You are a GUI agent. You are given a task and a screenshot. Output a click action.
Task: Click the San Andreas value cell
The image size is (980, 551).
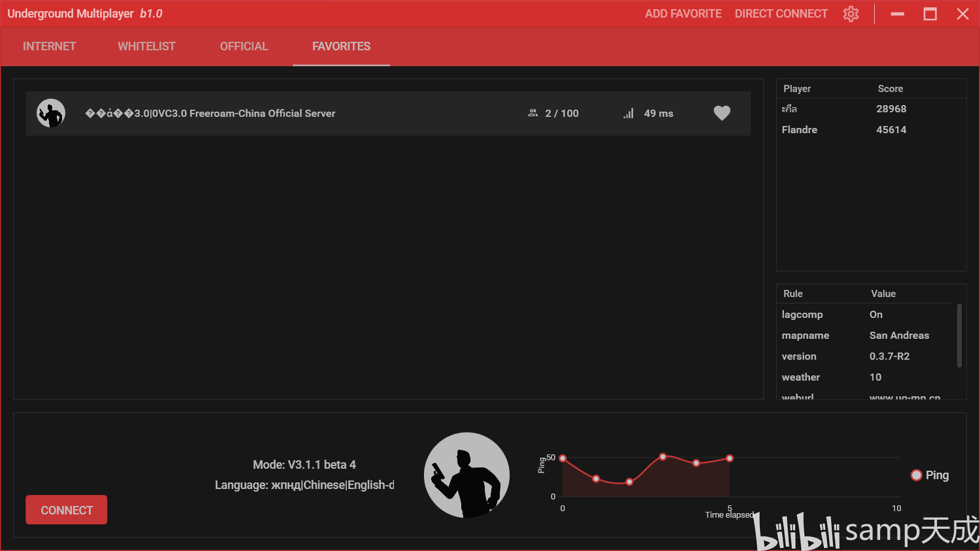tap(899, 336)
